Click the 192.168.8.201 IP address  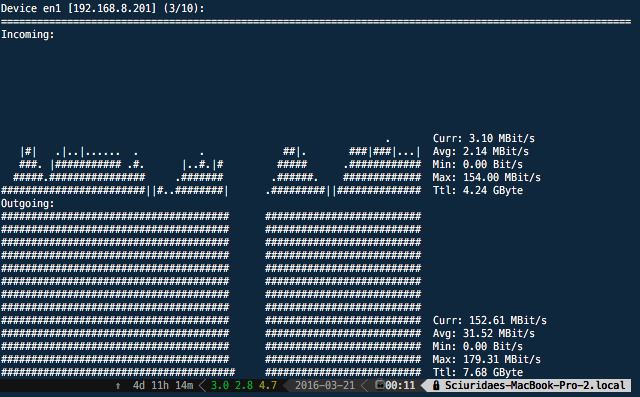(x=111, y=8)
